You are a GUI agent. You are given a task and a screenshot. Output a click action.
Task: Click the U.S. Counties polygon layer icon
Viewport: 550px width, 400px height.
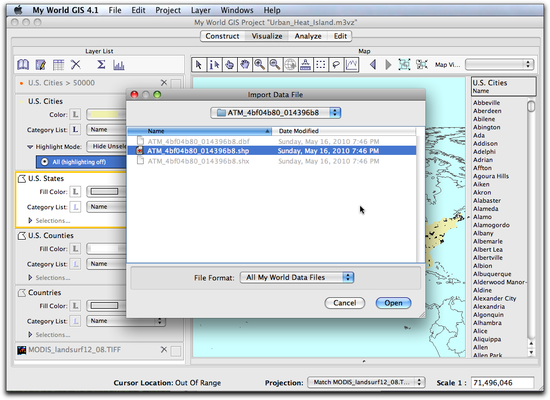coord(22,236)
